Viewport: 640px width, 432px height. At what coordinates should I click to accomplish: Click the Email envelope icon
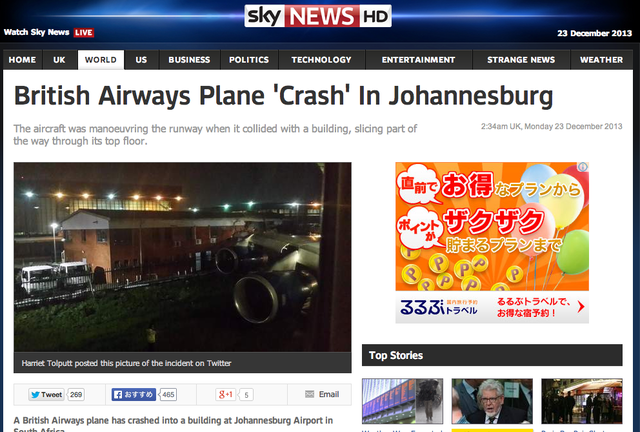coord(309,394)
